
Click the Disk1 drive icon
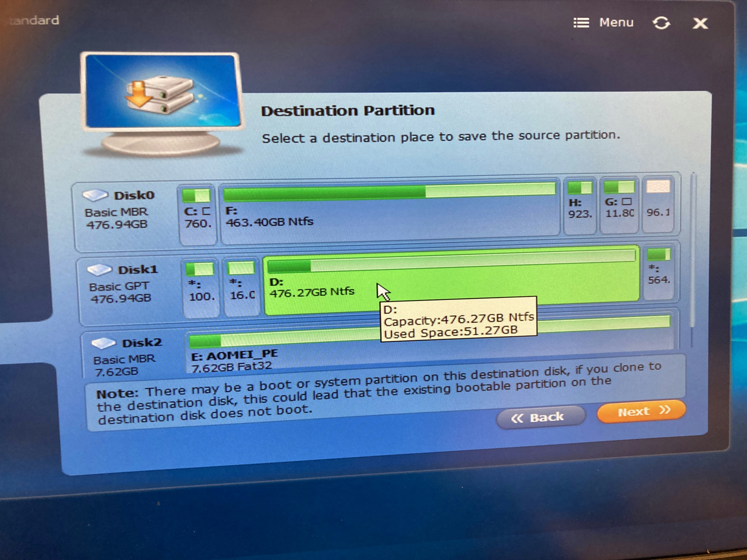(x=99, y=269)
